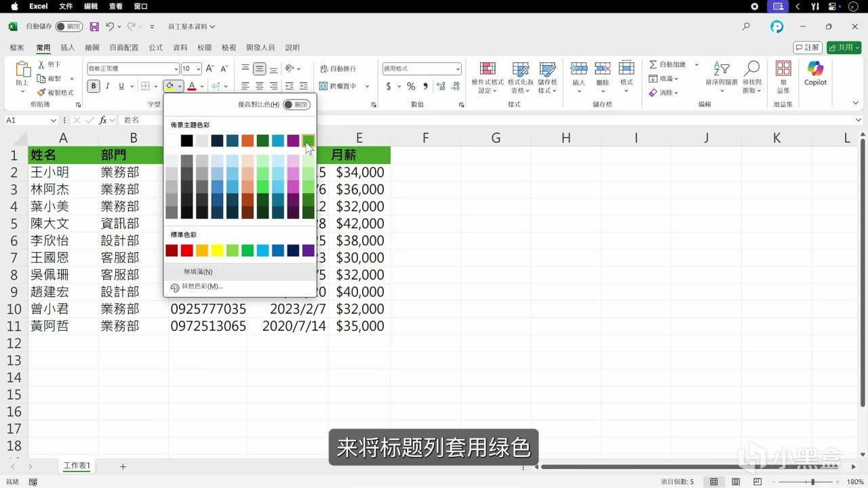Open the font size dropdown showing 10
The height and width of the screenshot is (488, 868).
[198, 68]
